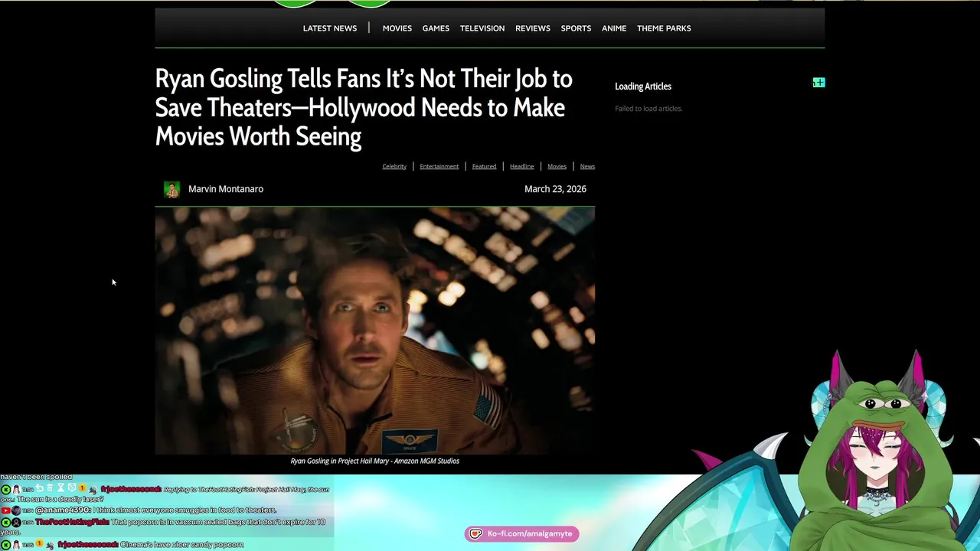Screen dimensions: 980x551
Task: Click the article headline about Ryan Gosling
Action: (364, 107)
